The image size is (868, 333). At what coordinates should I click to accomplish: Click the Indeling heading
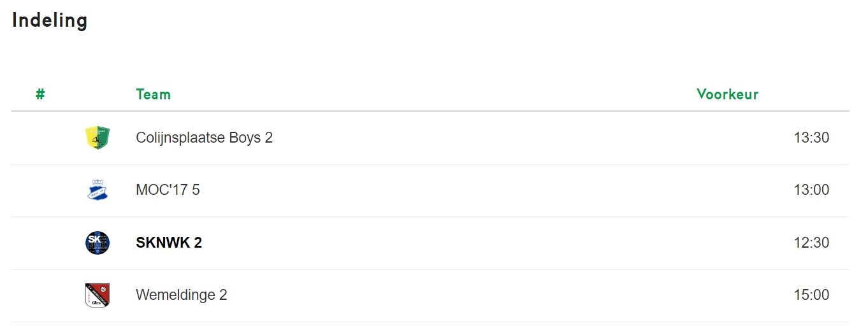(x=50, y=20)
